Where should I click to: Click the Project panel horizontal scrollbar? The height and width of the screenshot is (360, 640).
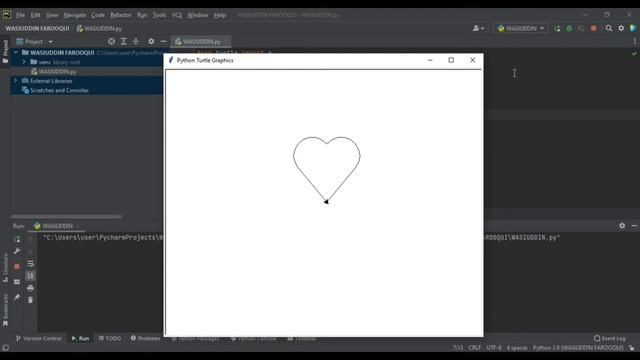[66, 216]
